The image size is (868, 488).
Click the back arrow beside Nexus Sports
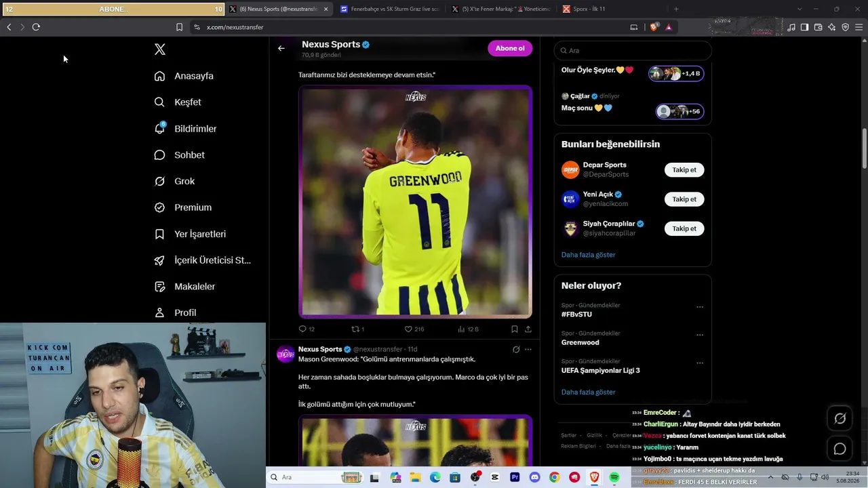pyautogui.click(x=281, y=48)
